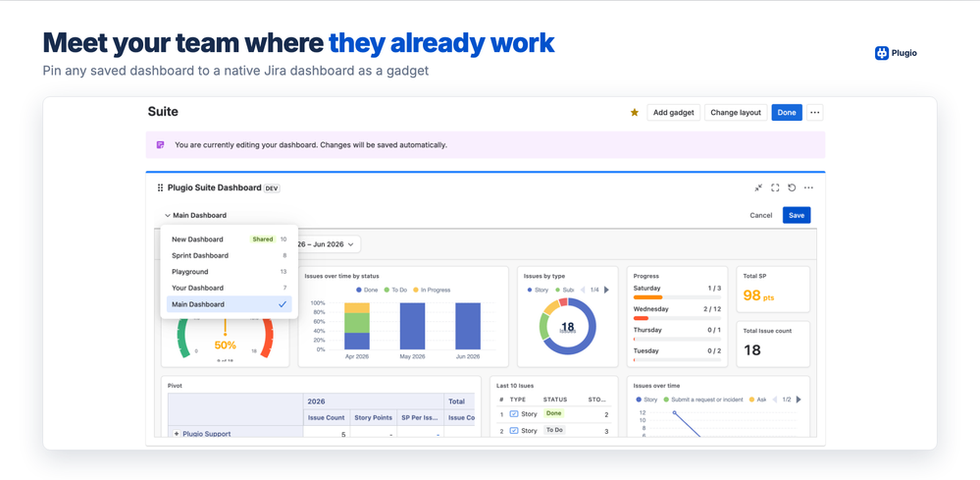Toggle the To Do series in status chart legend
This screenshot has width=980, height=480.
click(x=395, y=290)
